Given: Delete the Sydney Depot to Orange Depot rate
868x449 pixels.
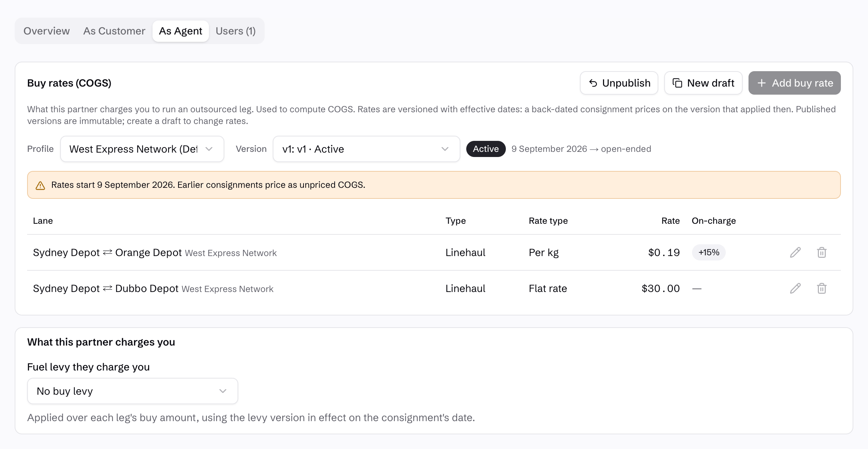Looking at the screenshot, I should [x=821, y=252].
